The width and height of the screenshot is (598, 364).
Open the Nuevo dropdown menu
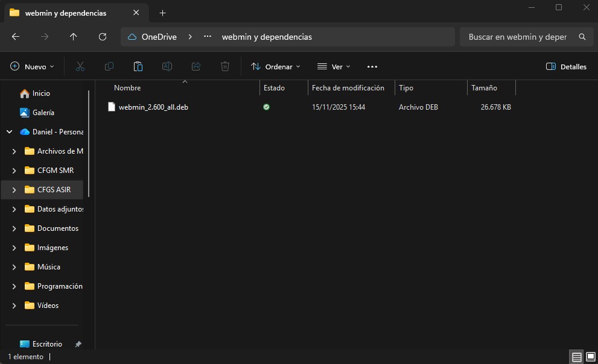pyautogui.click(x=33, y=67)
